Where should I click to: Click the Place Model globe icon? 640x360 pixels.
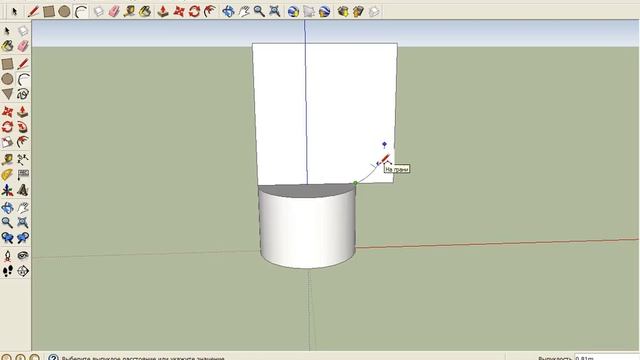pyautogui.click(x=324, y=11)
